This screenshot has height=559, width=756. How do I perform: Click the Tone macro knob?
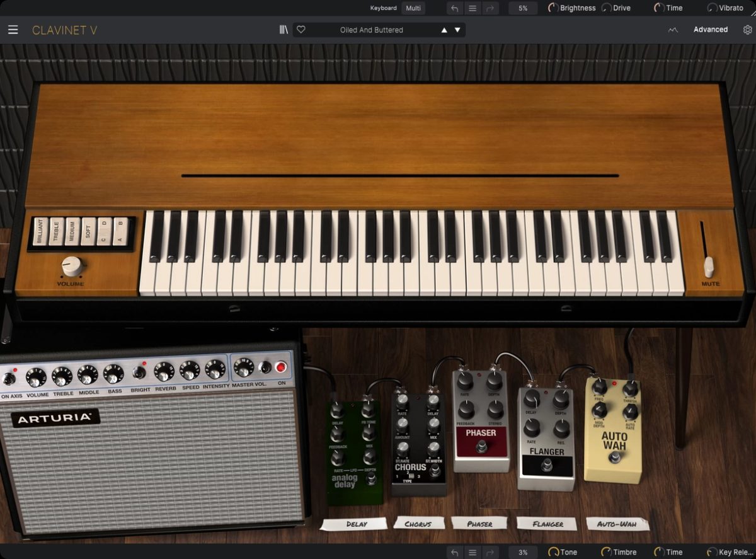(x=554, y=552)
